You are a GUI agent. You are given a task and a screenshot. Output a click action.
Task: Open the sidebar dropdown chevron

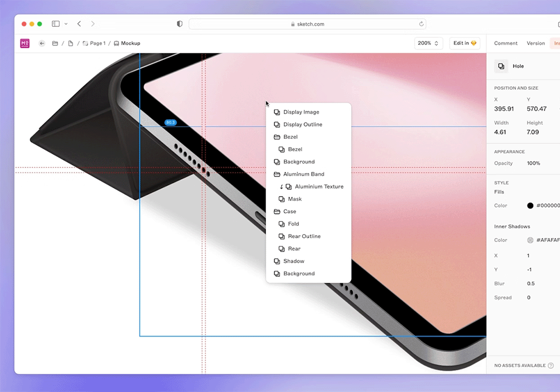click(66, 24)
